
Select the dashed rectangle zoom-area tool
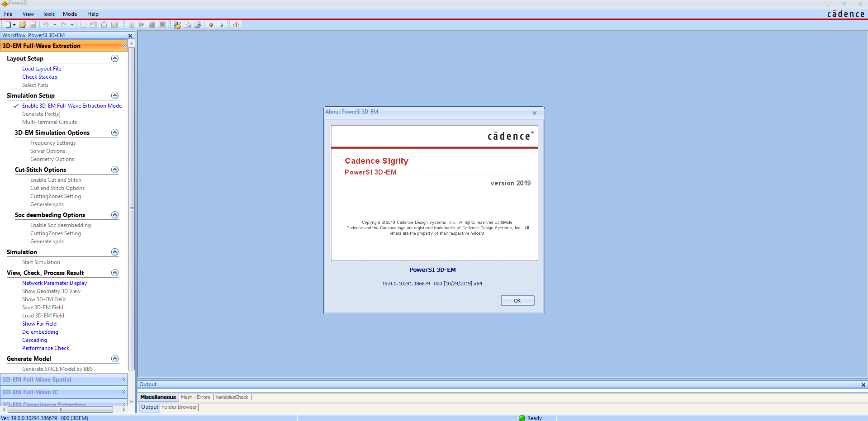[x=83, y=25]
